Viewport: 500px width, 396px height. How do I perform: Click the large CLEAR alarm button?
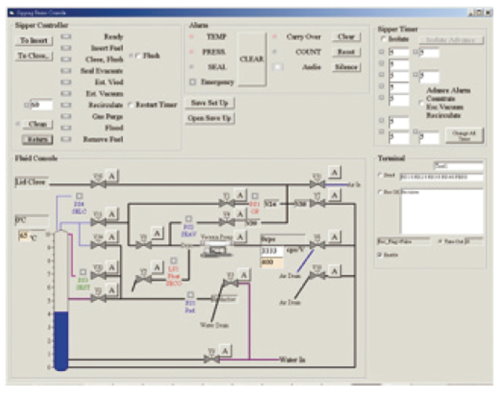252,59
